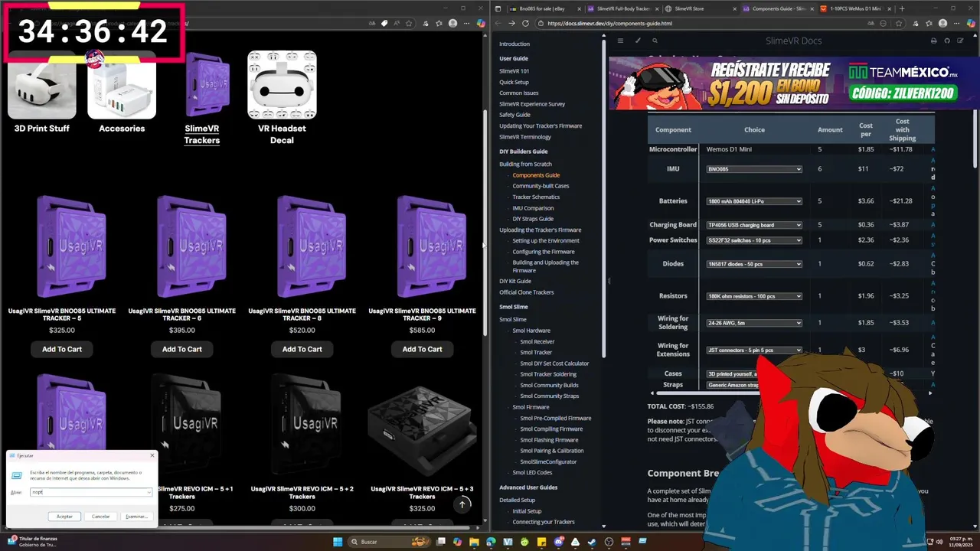This screenshot has height=551, width=980.
Task: Click the scroll-to-top arrow on store page
Action: [x=462, y=504]
